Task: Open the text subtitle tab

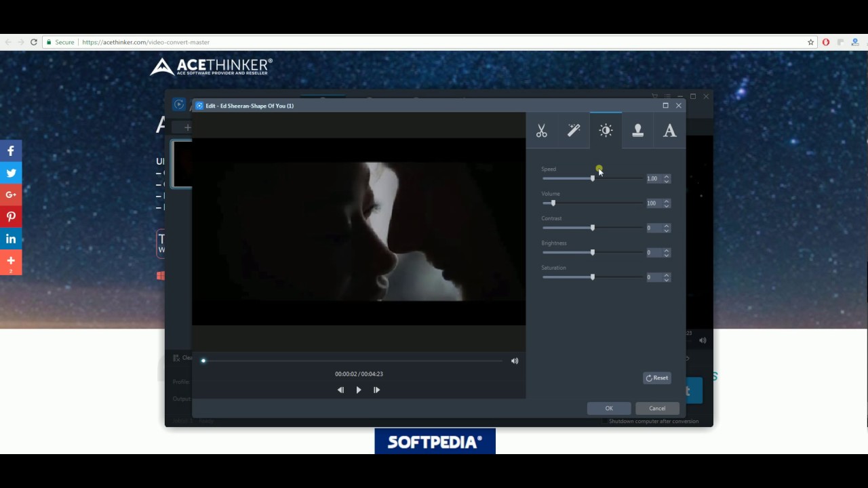Action: tap(669, 131)
